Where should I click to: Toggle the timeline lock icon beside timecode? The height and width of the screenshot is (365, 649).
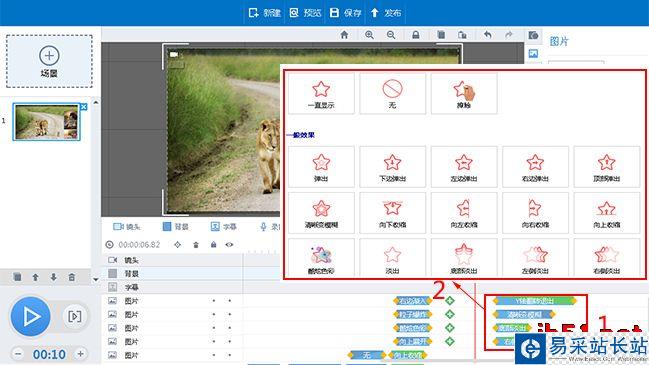point(214,245)
